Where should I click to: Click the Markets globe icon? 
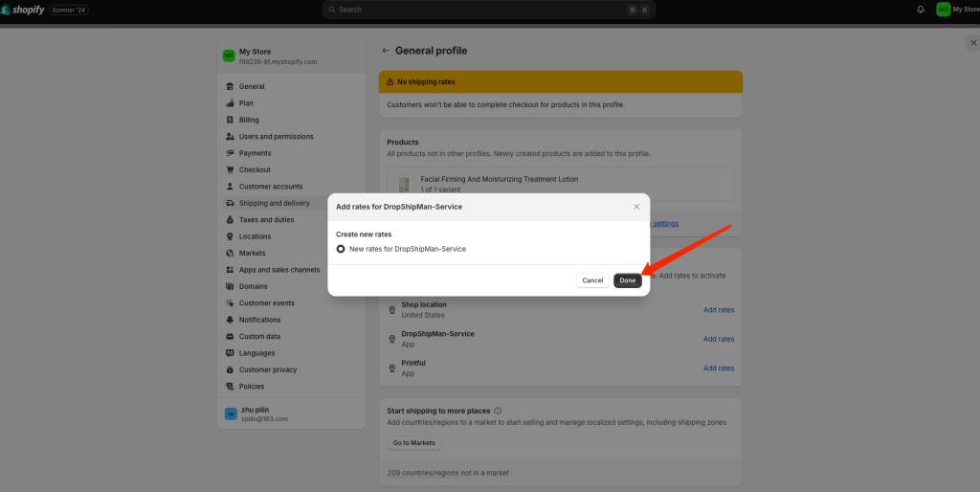pyautogui.click(x=230, y=254)
